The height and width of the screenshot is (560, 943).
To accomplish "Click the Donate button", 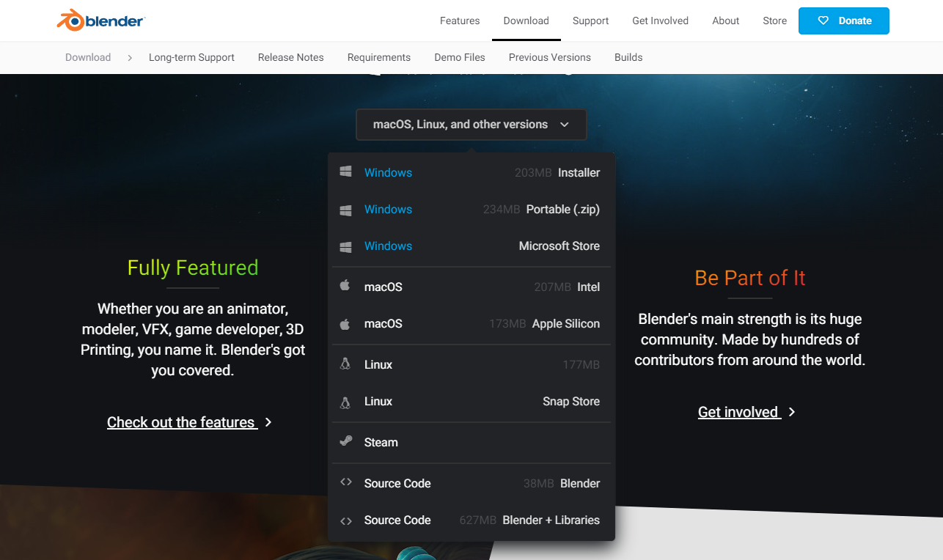I will (x=843, y=21).
